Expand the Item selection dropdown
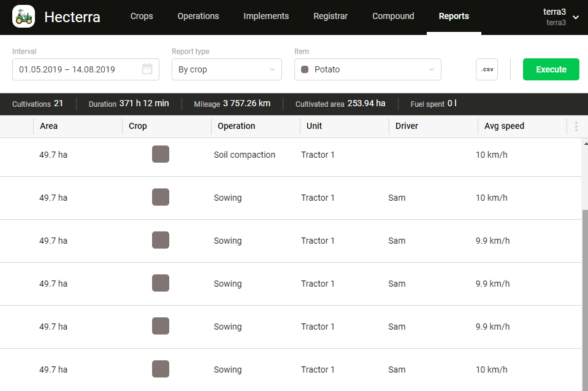588x391 pixels. (367, 69)
